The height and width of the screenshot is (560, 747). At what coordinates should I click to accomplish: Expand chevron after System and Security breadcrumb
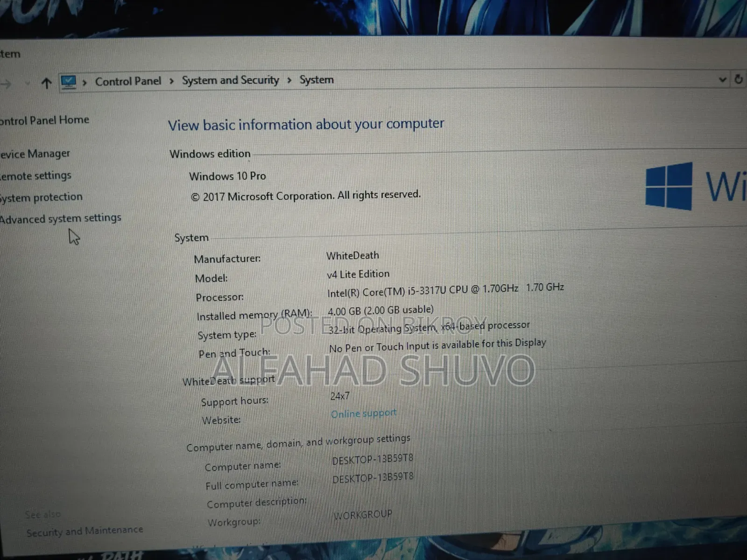(x=289, y=80)
